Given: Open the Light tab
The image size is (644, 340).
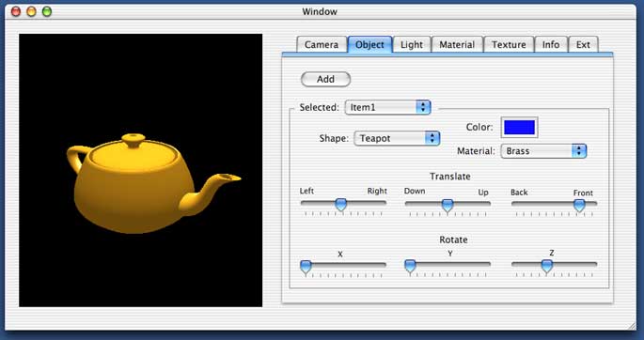Looking at the screenshot, I should point(412,45).
